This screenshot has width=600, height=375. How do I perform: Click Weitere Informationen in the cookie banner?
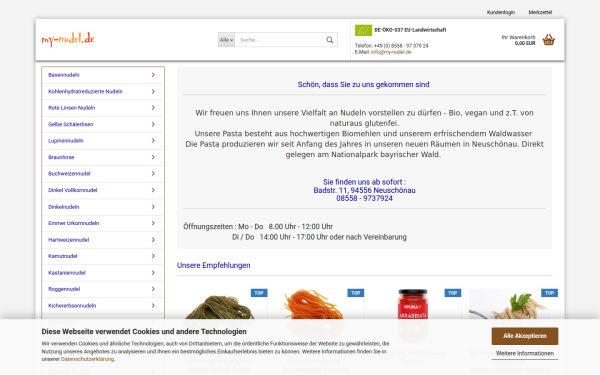(525, 354)
